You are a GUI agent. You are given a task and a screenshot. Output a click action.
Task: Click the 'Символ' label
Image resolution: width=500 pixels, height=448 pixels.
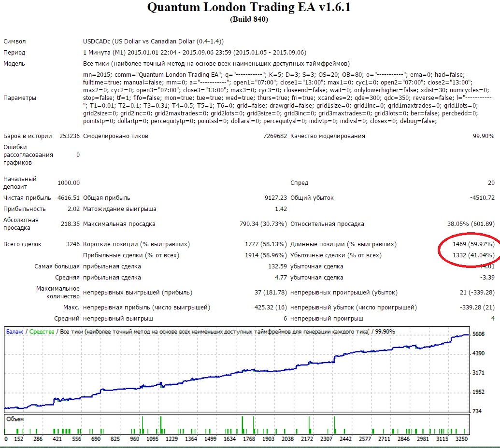[x=14, y=42]
